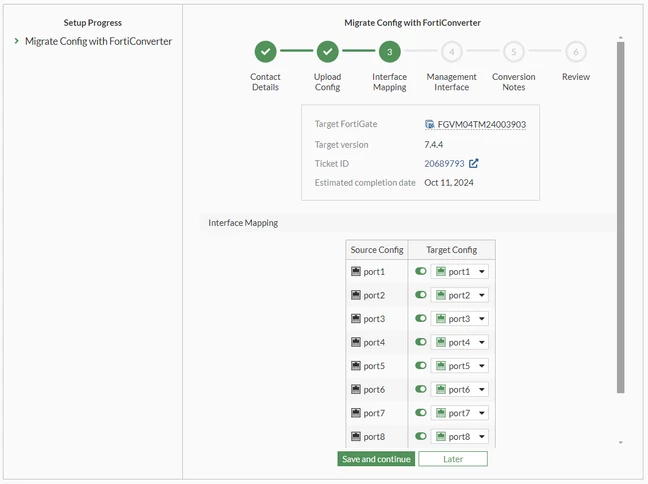Toggle the mapping switch for port2
Image resolution: width=648 pixels, height=484 pixels.
coord(421,295)
